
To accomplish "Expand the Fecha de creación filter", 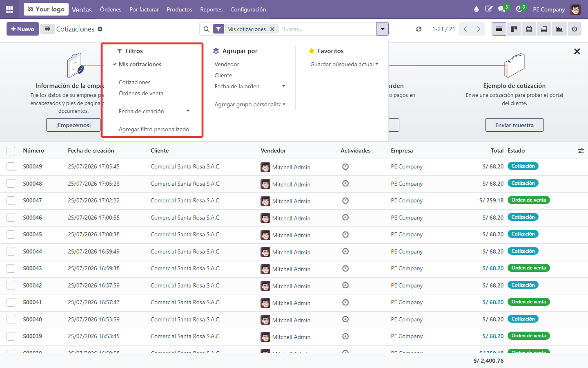I will 154,111.
